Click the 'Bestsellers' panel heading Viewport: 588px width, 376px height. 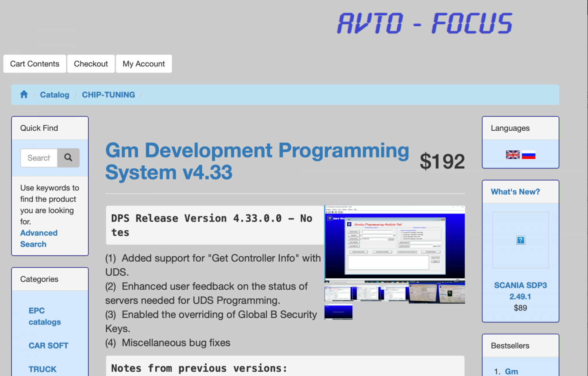coord(510,345)
